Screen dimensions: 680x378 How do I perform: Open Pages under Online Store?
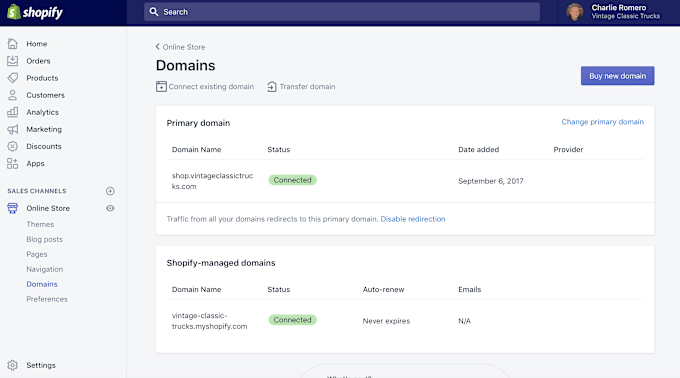click(x=36, y=254)
